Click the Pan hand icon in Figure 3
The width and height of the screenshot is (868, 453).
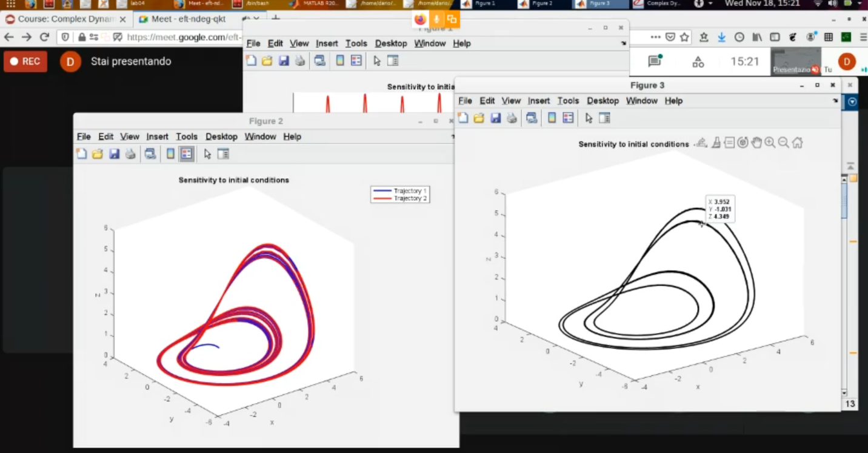(756, 143)
